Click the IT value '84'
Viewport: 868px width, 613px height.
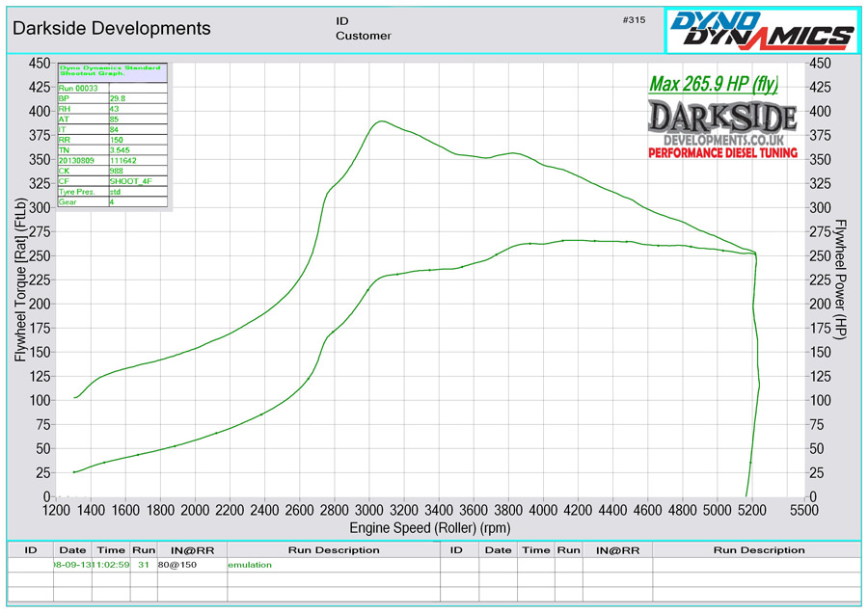coord(114,129)
